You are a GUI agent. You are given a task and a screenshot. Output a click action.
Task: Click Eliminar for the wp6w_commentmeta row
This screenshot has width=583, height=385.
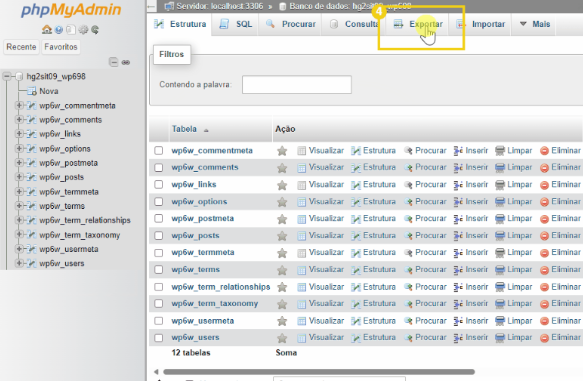560,151
